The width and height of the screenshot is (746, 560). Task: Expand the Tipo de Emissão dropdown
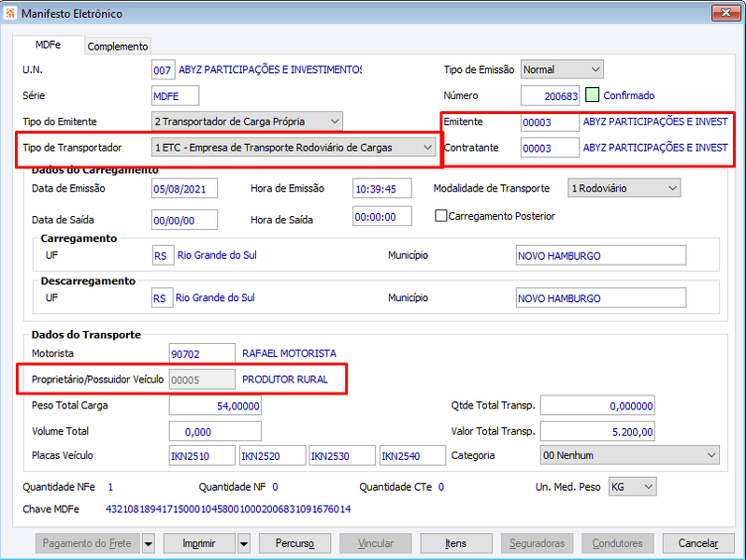click(x=562, y=69)
